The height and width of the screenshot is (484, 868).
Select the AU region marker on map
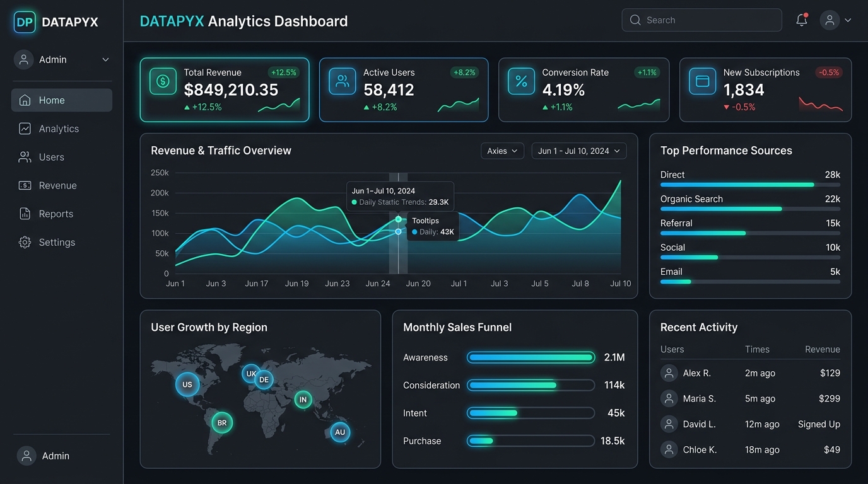[340, 432]
